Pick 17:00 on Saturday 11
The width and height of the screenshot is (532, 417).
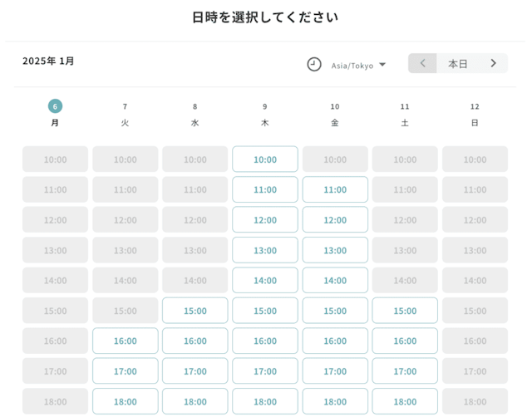pos(405,370)
